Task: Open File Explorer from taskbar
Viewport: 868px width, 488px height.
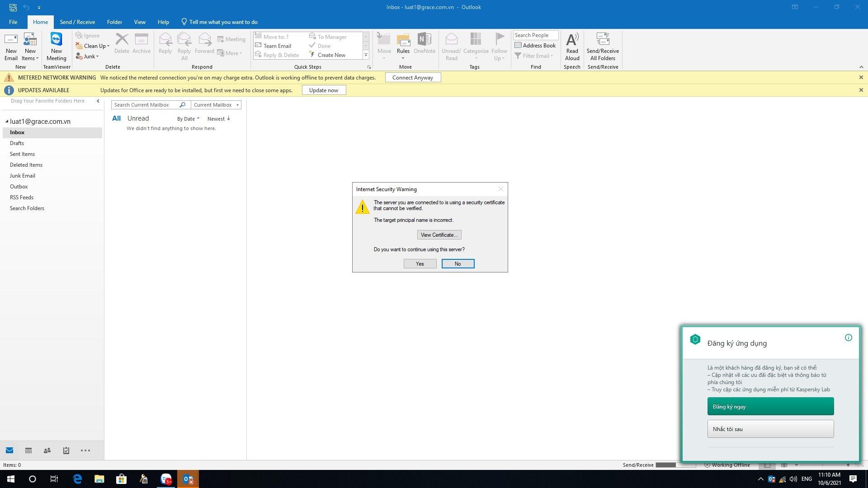Action: [x=99, y=479]
